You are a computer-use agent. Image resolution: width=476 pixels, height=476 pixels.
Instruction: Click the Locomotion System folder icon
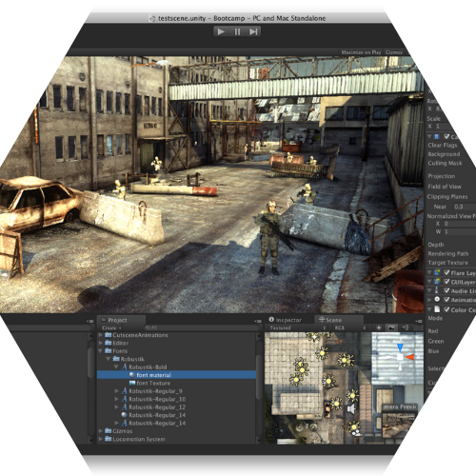click(109, 439)
